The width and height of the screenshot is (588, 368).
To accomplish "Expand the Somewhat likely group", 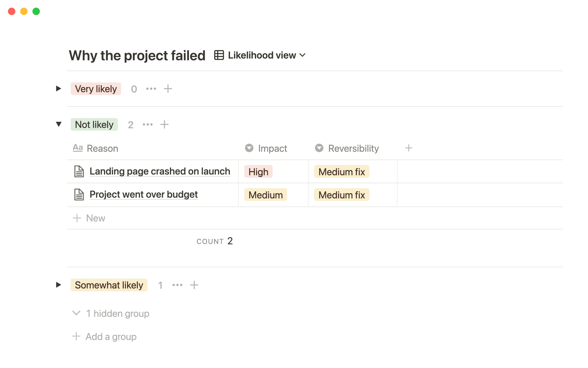I will (x=58, y=285).
